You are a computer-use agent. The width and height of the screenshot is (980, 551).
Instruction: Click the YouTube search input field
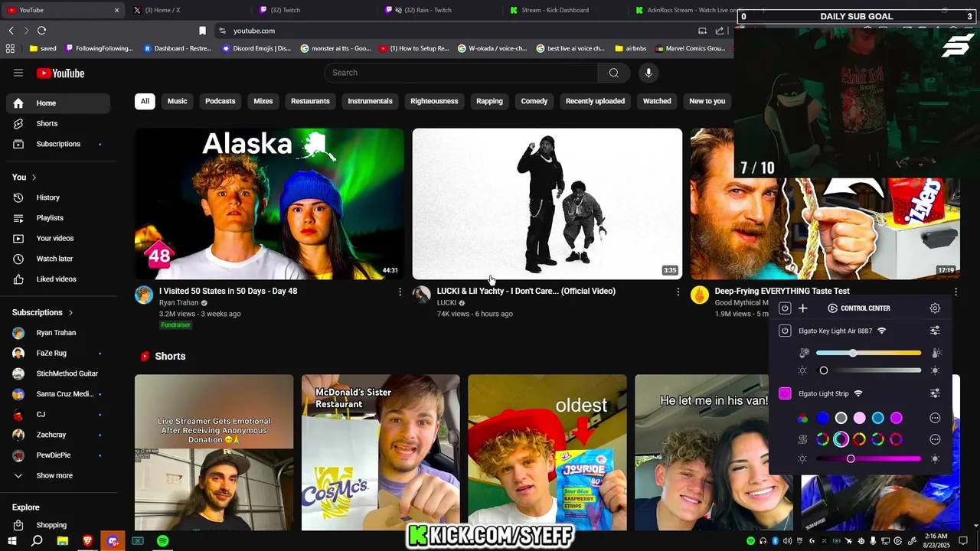pyautogui.click(x=461, y=73)
